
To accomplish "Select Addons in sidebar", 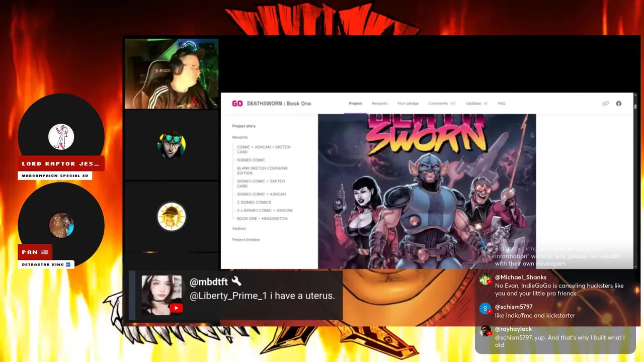I will pos(239,229).
